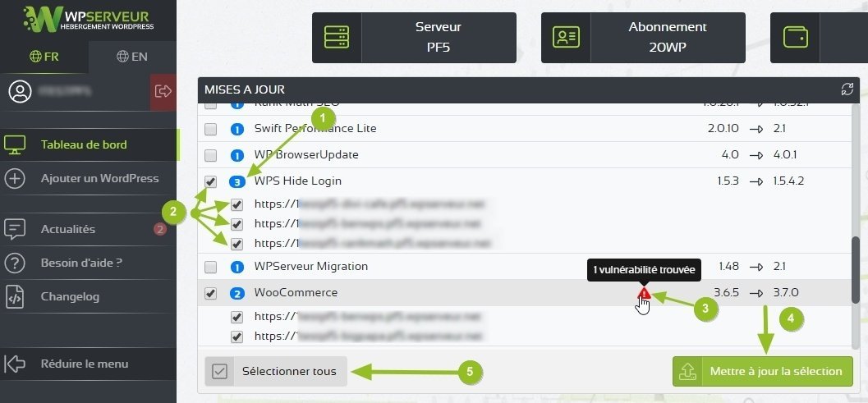Toggle the Swift Performance Lite checkbox
Viewport: 868px width, 403px height.
click(x=210, y=130)
